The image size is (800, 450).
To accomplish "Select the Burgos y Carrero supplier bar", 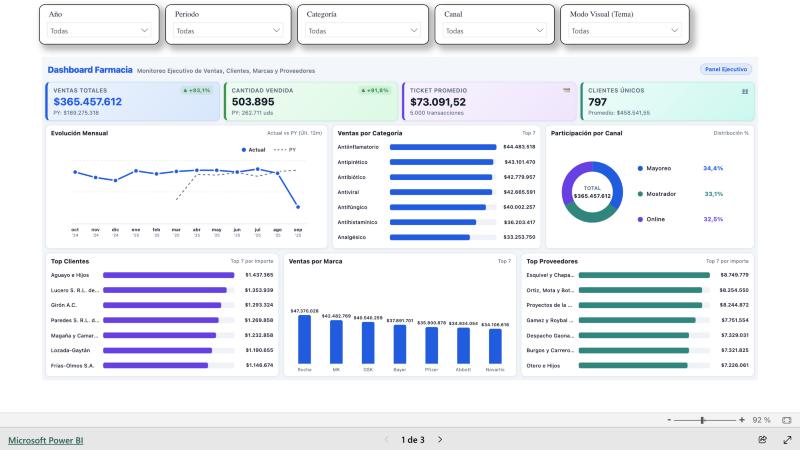I will (634, 351).
